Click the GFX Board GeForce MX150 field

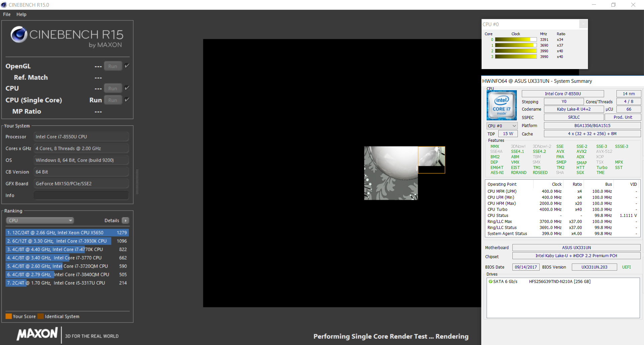tap(81, 183)
